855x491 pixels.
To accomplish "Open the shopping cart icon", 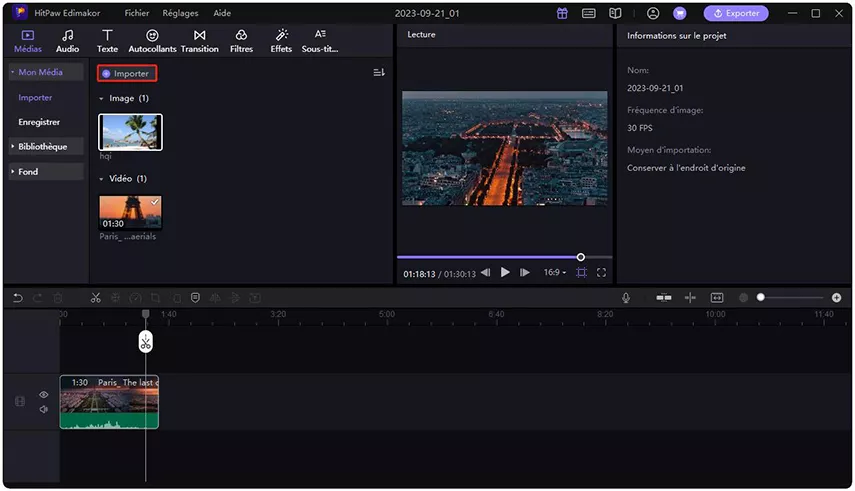I will [x=679, y=13].
